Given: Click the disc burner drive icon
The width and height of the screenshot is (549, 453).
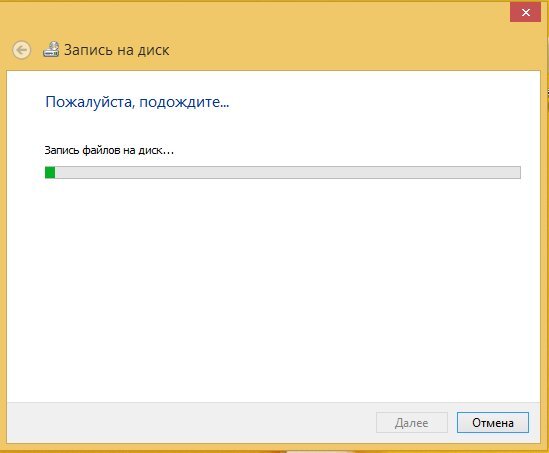Looking at the screenshot, I should [51, 49].
